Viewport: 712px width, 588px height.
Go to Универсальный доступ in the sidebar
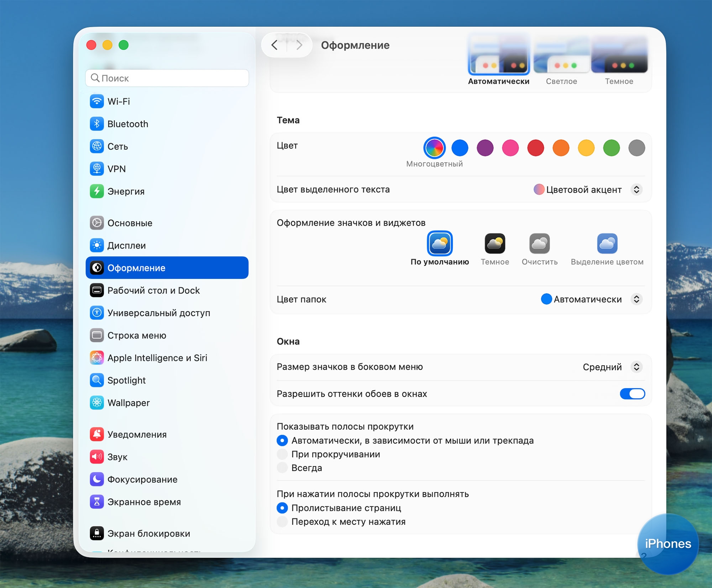coord(159,313)
